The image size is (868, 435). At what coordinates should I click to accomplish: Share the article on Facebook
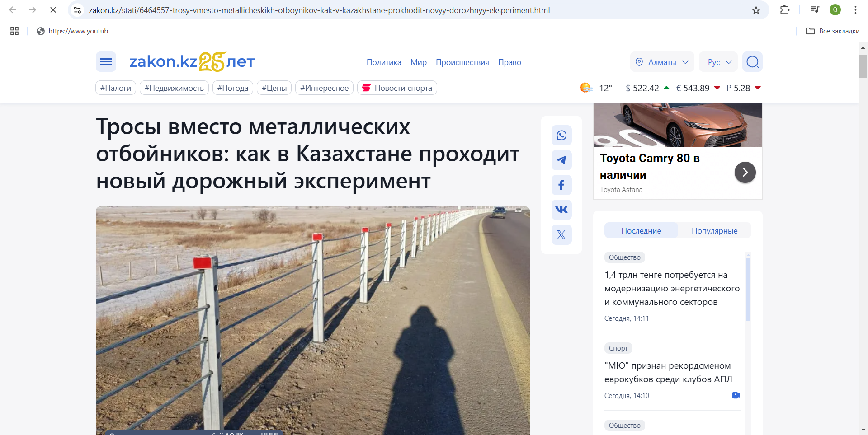pyautogui.click(x=561, y=185)
